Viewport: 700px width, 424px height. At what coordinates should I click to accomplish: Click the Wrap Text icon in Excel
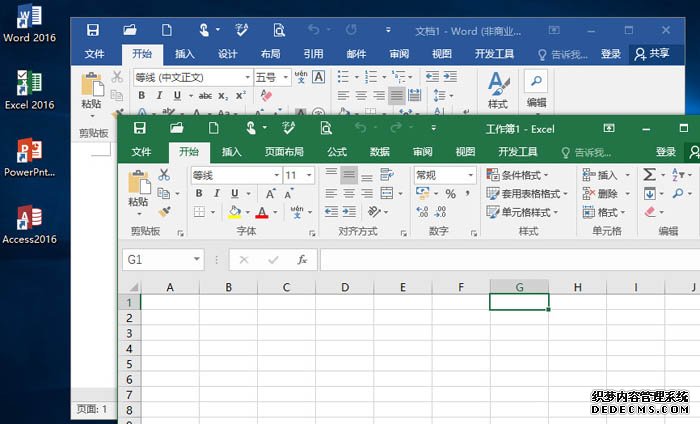pos(387,175)
